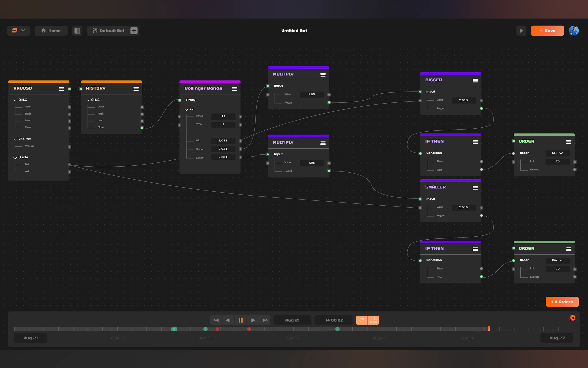The width and height of the screenshot is (588, 368).
Task: Open the Bollinger Bands node menu
Action: [234, 89]
